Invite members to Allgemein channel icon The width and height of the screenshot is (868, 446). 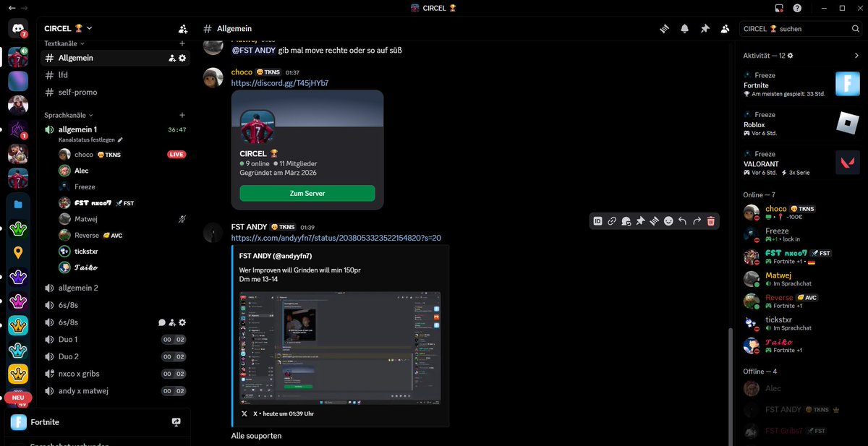171,58
